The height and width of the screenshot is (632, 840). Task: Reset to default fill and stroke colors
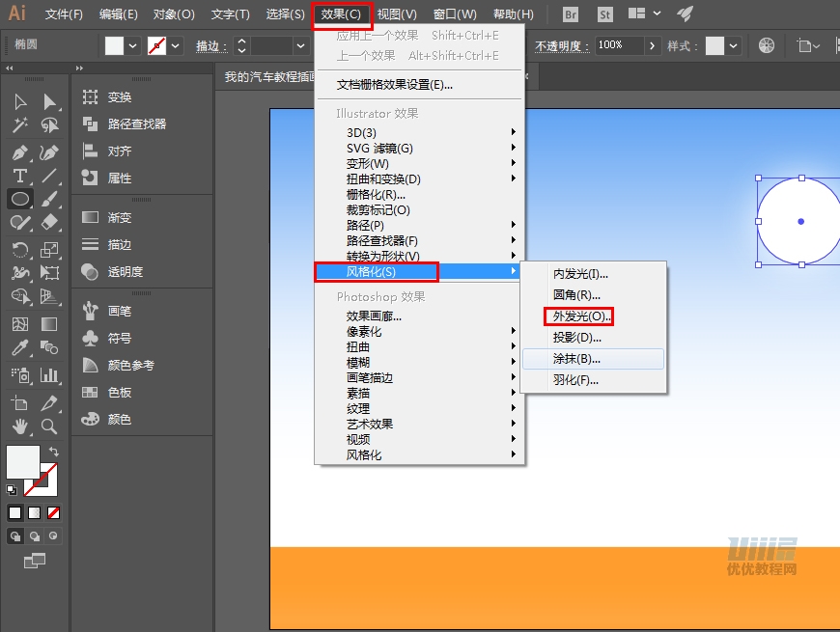[12, 490]
